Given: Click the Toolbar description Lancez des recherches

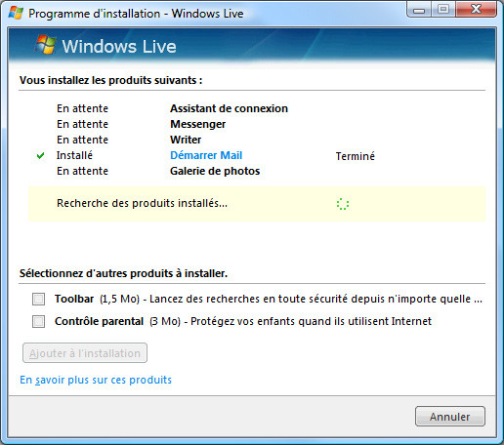Looking at the screenshot, I should click(315, 299).
